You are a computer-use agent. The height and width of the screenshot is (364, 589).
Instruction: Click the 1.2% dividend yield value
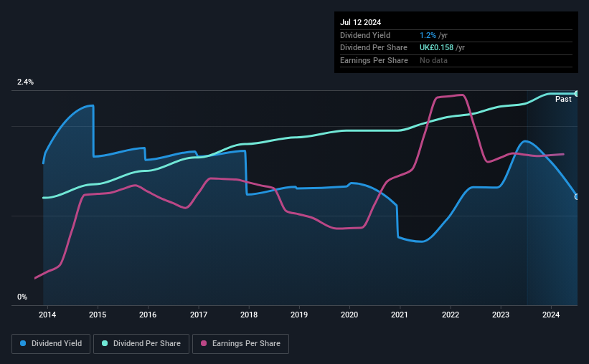coord(428,35)
